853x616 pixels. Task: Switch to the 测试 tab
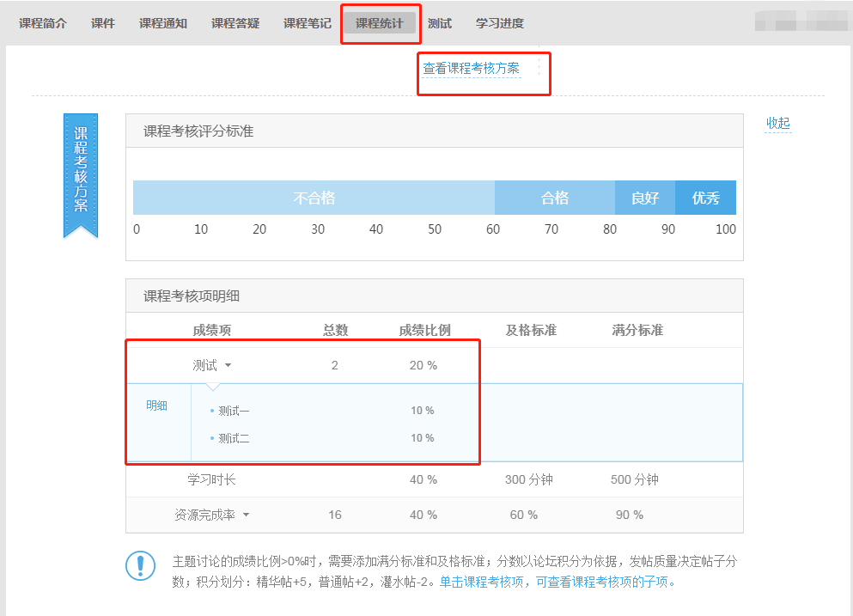440,23
